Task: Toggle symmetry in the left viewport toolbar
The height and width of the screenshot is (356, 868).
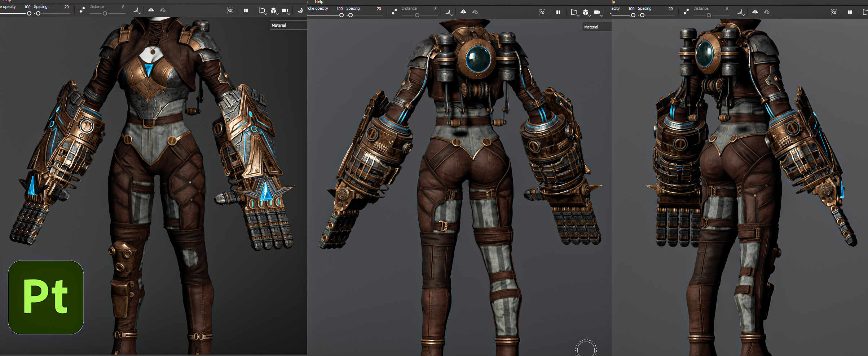Action: [x=151, y=10]
